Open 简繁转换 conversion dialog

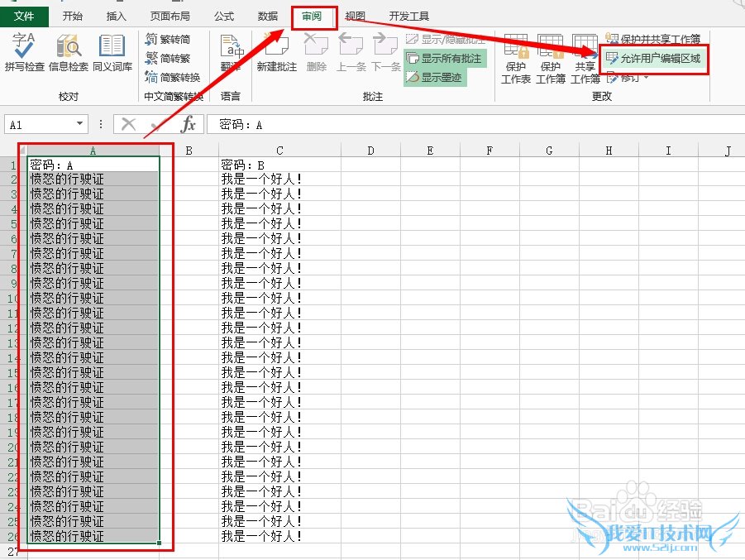coord(173,77)
